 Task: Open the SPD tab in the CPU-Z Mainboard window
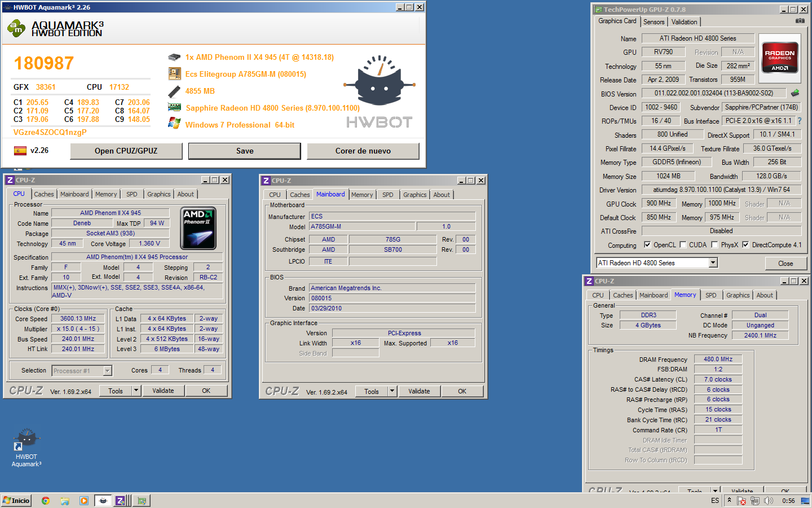tap(388, 195)
